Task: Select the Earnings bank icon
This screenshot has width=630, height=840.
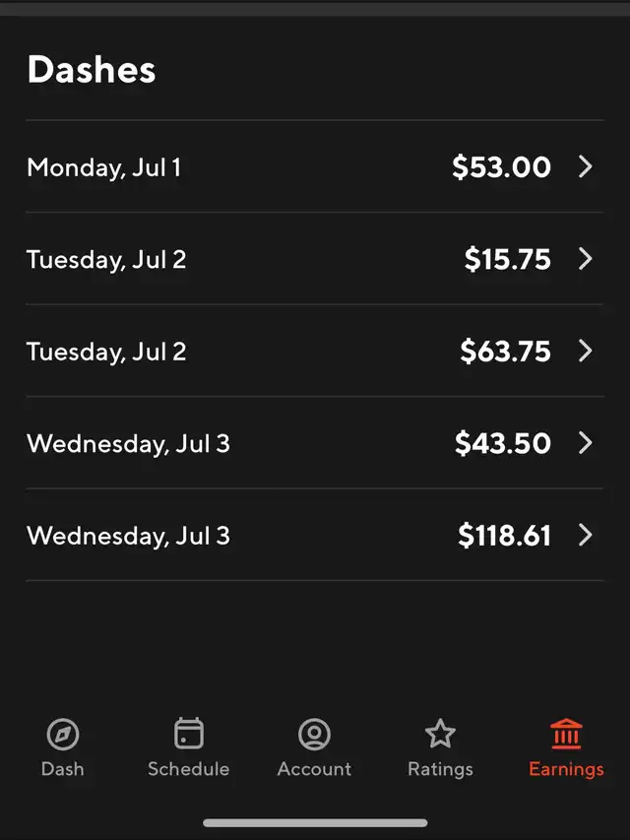Action: (x=566, y=734)
